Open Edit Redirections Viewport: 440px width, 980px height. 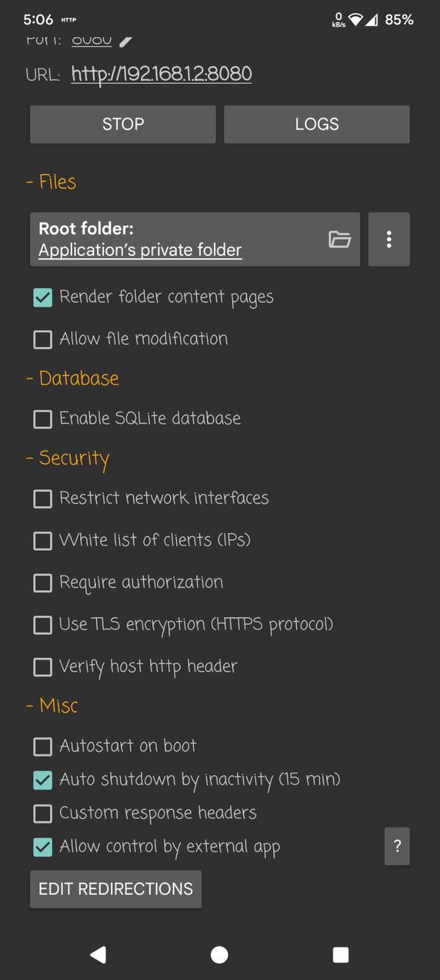click(115, 888)
